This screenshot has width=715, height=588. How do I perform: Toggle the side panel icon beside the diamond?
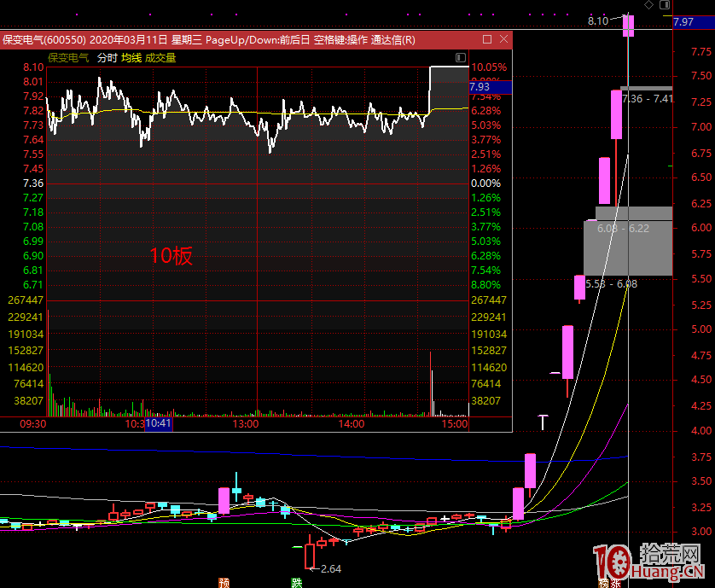pyautogui.click(x=665, y=5)
